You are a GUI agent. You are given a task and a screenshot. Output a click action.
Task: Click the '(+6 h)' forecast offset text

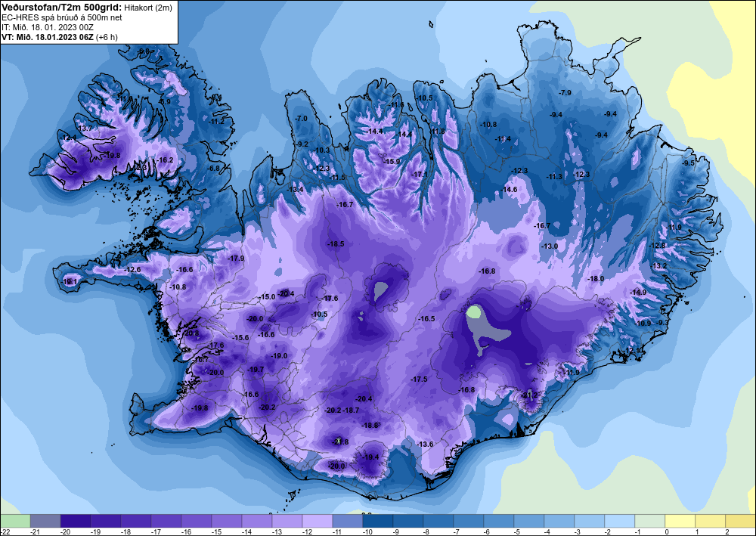(x=107, y=37)
